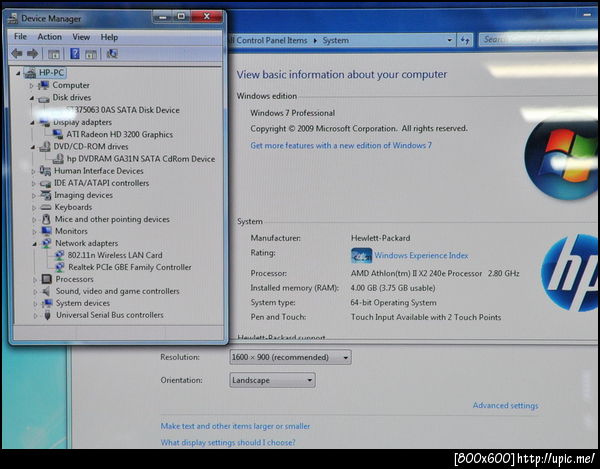Click the Universal Serial Bus controllers icon
This screenshot has height=469, width=600.
point(47,315)
